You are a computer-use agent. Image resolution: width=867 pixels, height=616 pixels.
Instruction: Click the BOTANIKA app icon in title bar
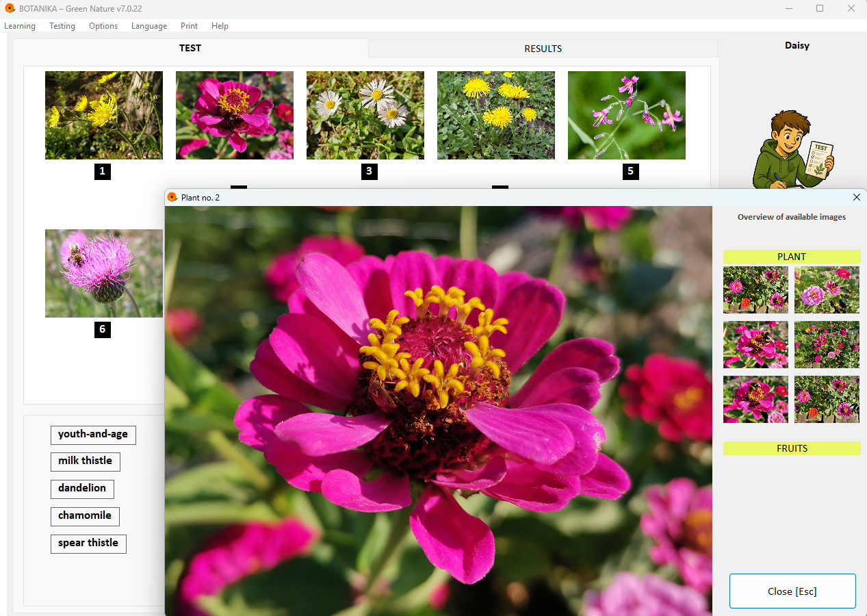pos(10,8)
